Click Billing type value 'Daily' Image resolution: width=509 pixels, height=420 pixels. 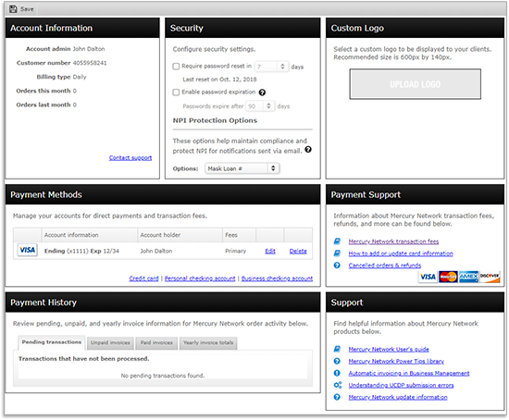tap(80, 77)
